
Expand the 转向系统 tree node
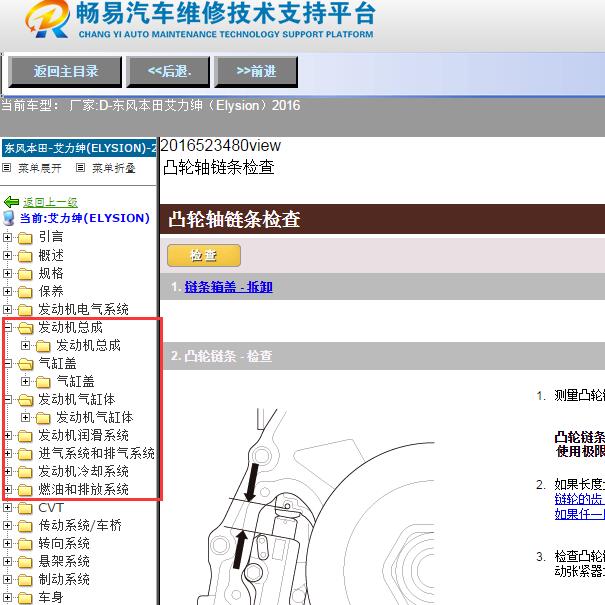(7, 544)
